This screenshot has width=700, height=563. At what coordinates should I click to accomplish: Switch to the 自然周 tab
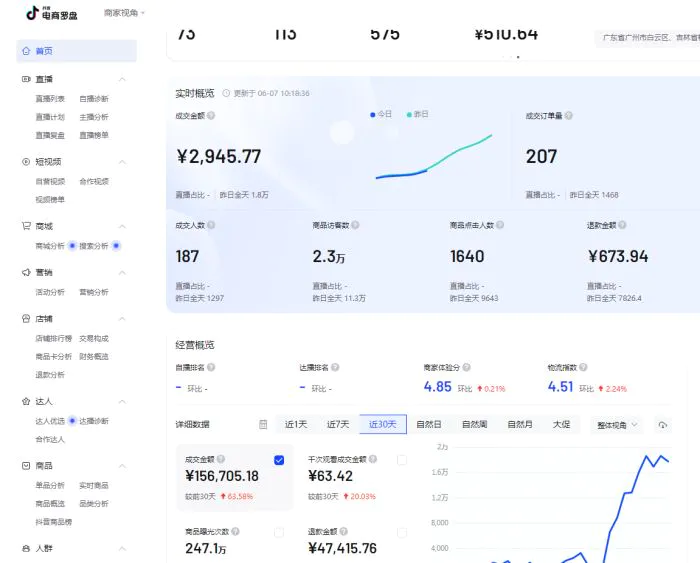tap(475, 424)
